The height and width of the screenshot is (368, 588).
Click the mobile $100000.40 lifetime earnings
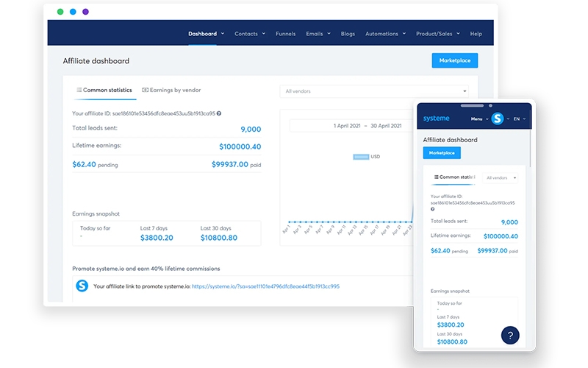click(501, 236)
